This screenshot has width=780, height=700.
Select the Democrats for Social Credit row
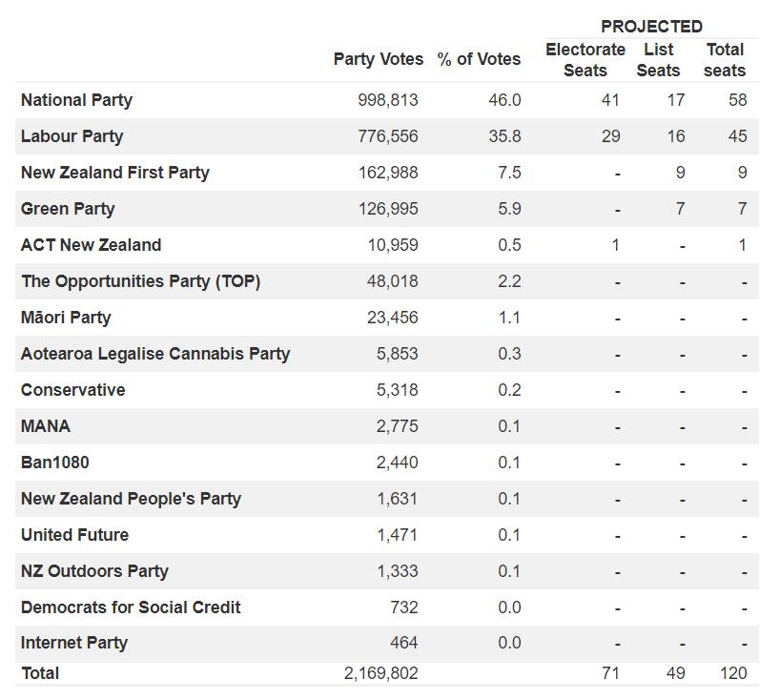click(x=131, y=607)
